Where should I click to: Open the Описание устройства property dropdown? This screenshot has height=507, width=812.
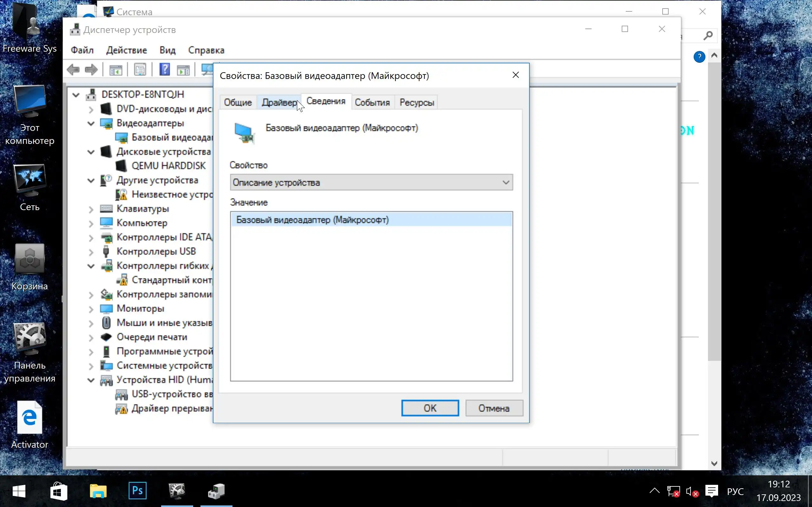click(x=371, y=183)
